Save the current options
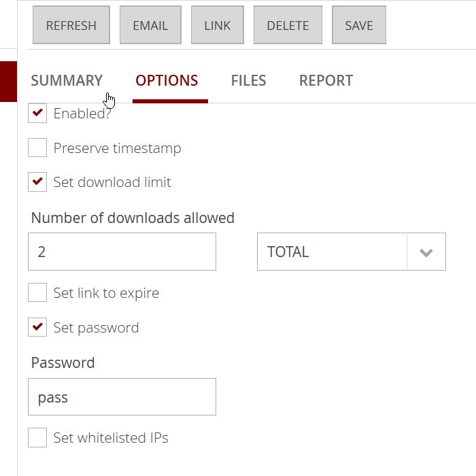This screenshot has height=476, width=476. [x=358, y=26]
